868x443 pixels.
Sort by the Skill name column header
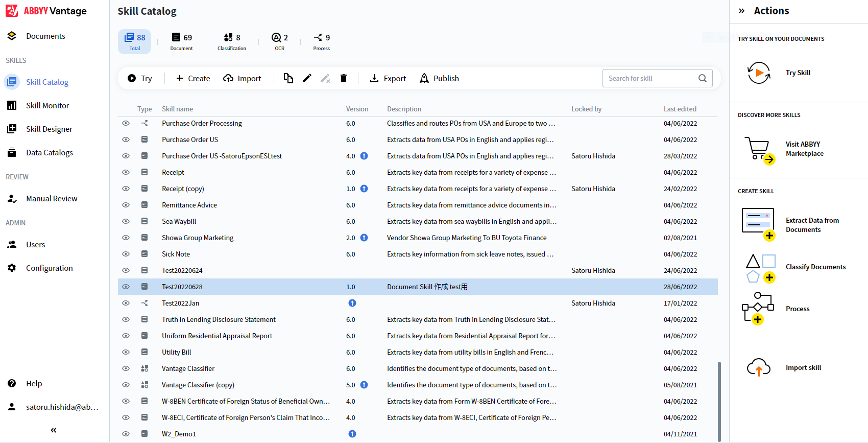(177, 109)
